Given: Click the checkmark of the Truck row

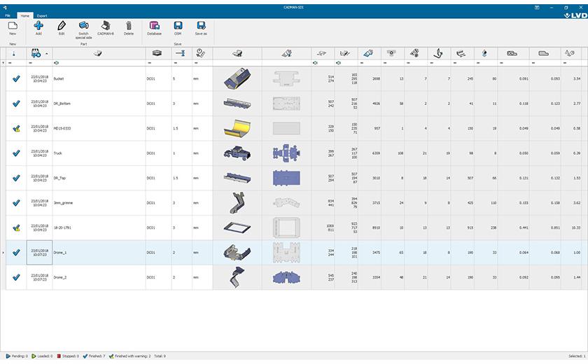Looking at the screenshot, I should point(16,153).
